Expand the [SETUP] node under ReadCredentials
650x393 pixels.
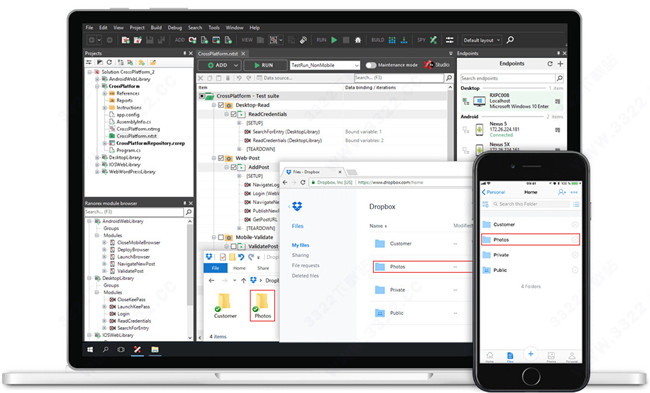pyautogui.click(x=239, y=123)
